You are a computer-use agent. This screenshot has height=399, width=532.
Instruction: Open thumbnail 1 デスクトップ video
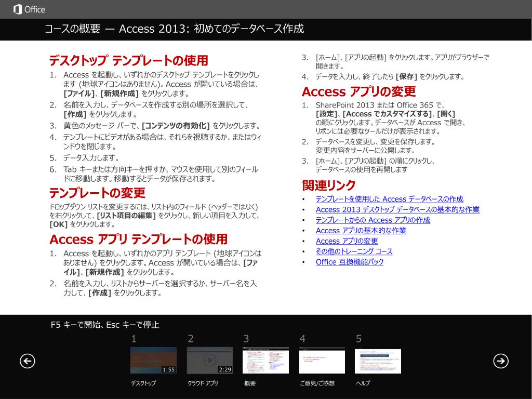point(153,360)
